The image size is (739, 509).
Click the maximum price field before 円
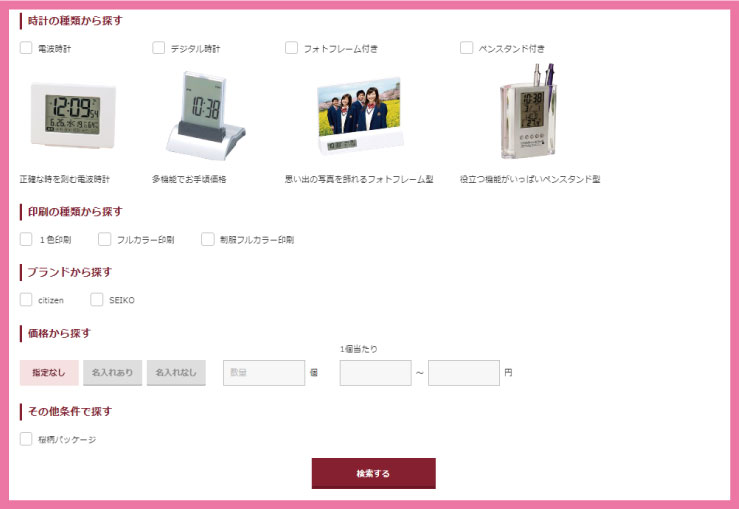point(464,373)
